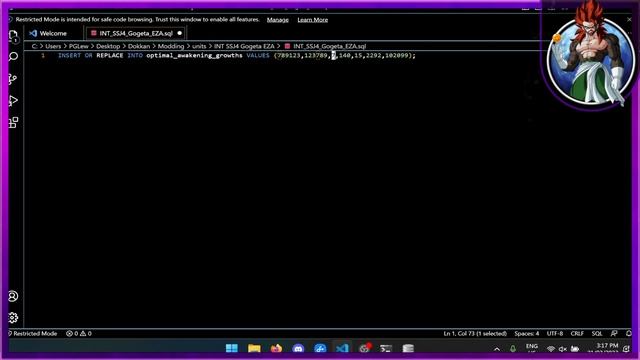Viewport: 640px width, 360px height.
Task: Open Discord from the taskbar
Action: point(298,348)
